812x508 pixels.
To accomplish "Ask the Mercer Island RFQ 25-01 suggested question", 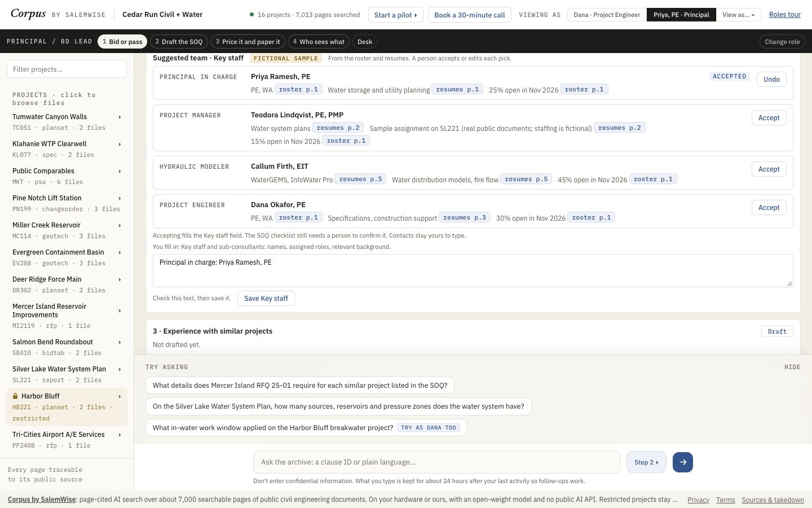I will (x=300, y=386).
